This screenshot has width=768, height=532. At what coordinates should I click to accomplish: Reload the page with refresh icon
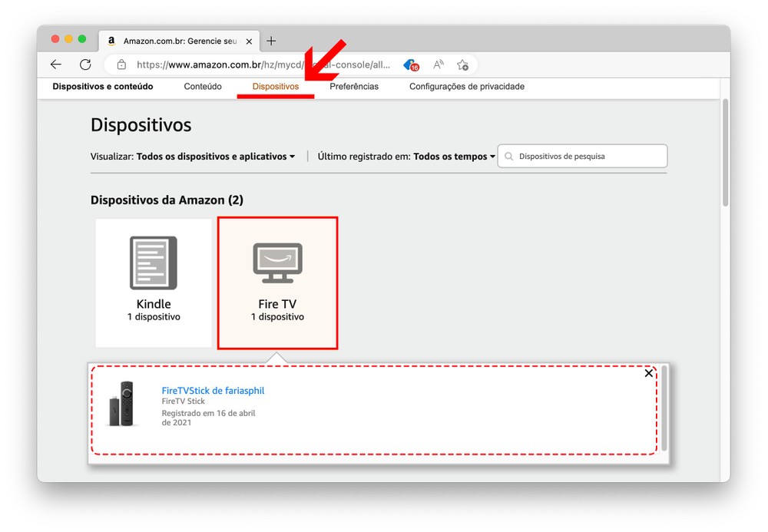coord(85,64)
